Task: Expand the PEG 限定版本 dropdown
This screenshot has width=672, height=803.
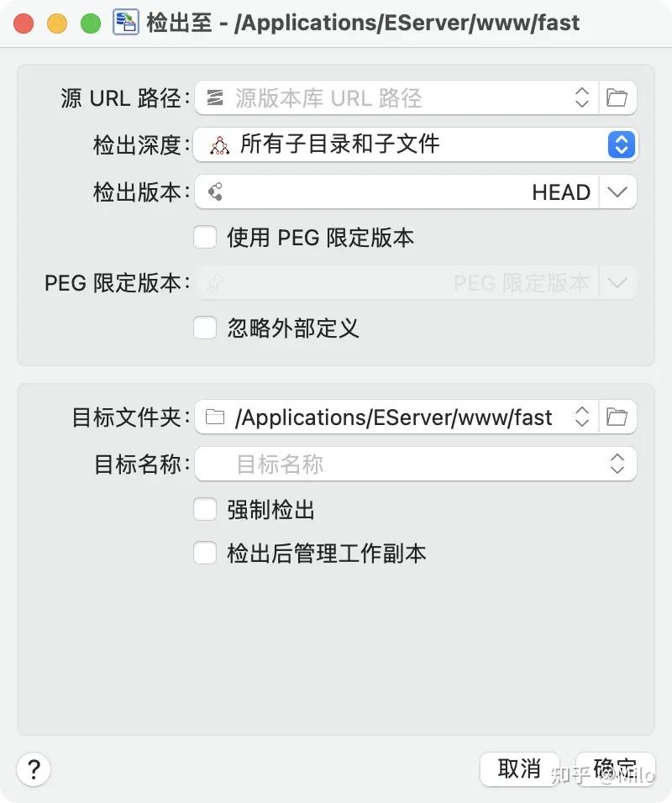Action: pos(618,283)
